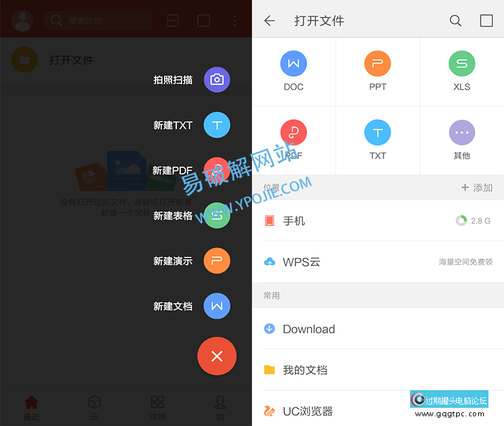
Task: Open the 最近 home tab
Action: (x=32, y=408)
